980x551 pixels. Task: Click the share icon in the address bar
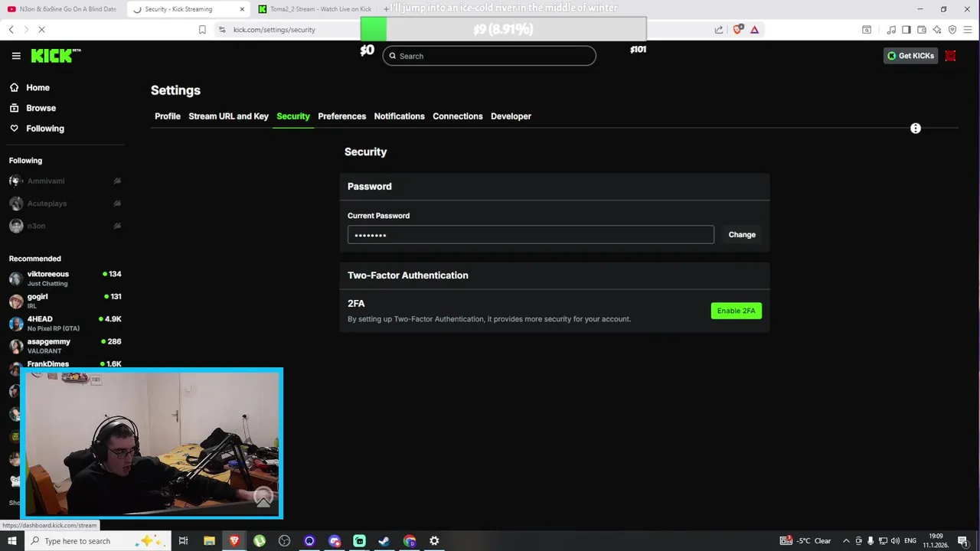pos(718,30)
